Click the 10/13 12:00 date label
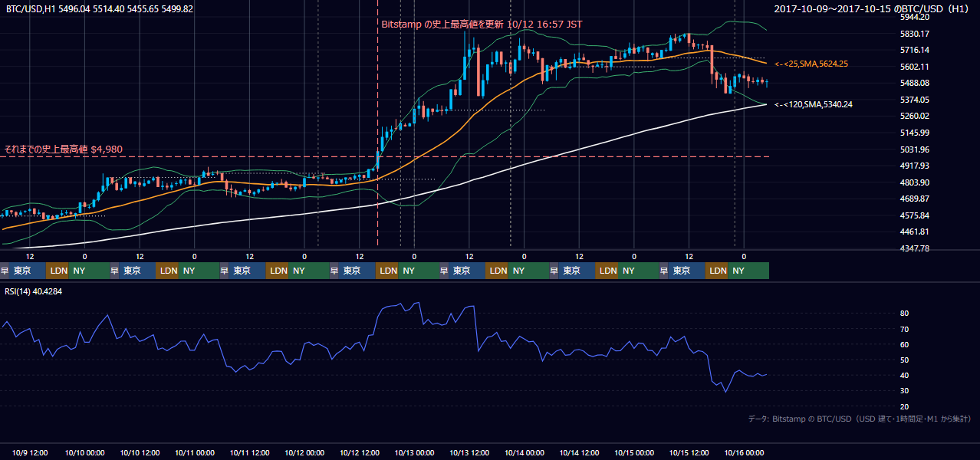The image size is (980, 460). 469,452
